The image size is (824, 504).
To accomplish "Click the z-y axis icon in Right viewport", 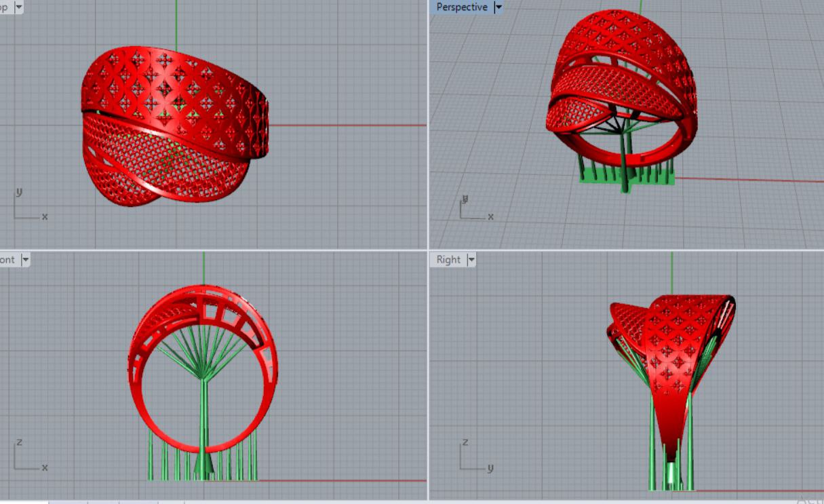I will pos(474,457).
